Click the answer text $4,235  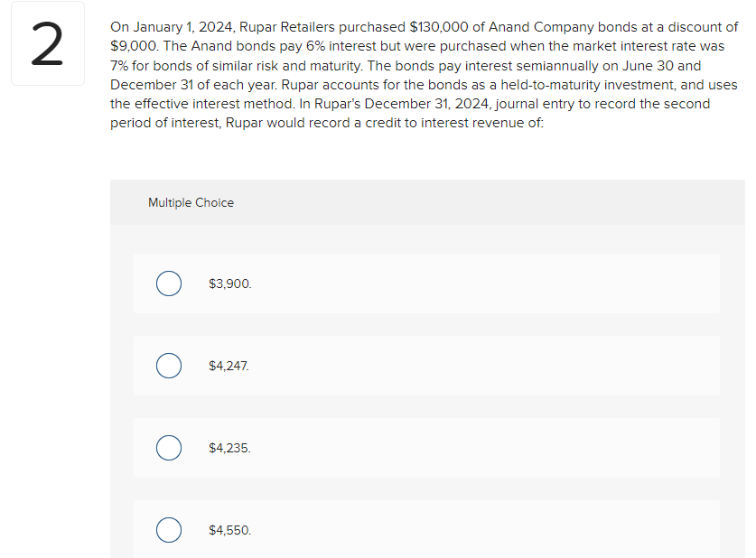click(229, 448)
